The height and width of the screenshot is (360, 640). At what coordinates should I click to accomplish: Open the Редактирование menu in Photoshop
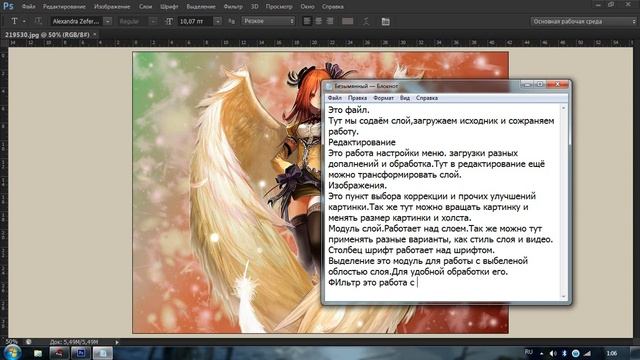click(x=64, y=7)
